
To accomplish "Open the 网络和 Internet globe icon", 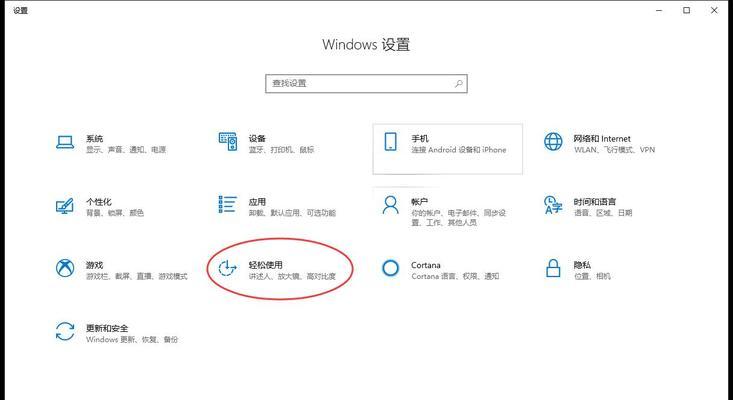I will (x=553, y=142).
